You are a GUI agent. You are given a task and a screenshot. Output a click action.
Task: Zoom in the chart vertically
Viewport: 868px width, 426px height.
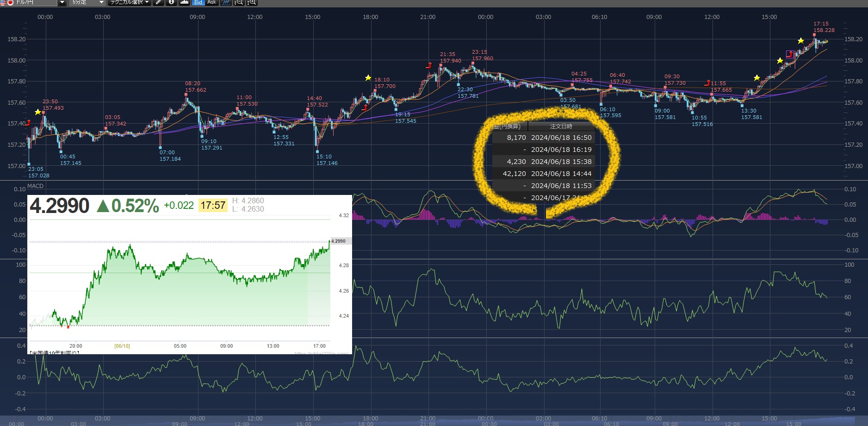(x=252, y=2)
